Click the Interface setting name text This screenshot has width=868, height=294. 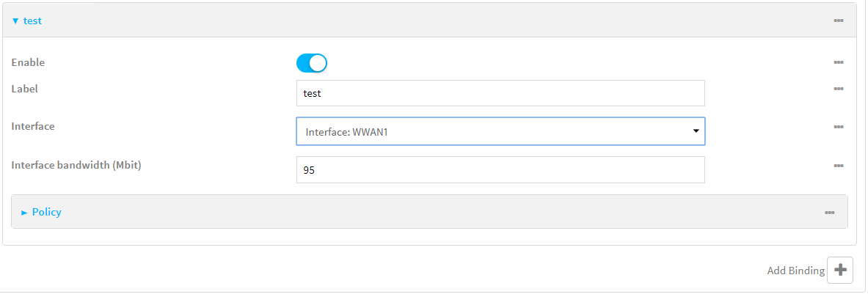(33, 126)
